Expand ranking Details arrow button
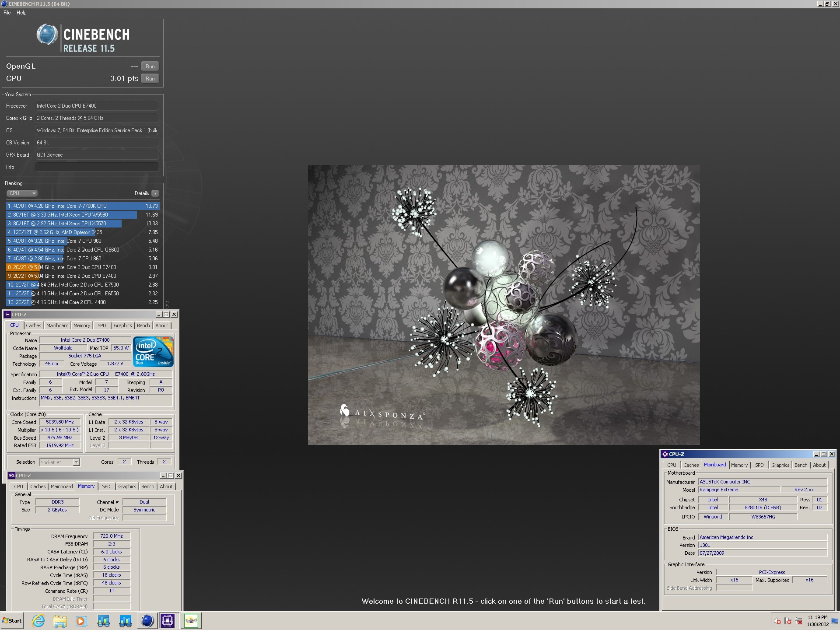 [x=155, y=193]
